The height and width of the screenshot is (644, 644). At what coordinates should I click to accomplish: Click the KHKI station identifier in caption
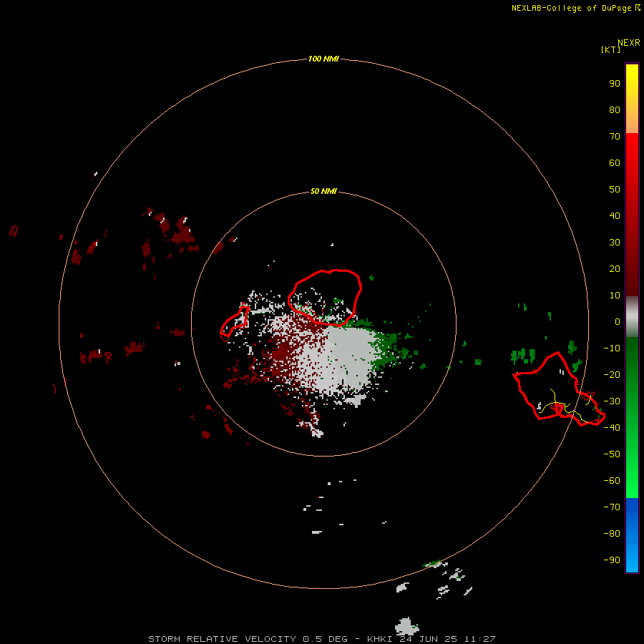(x=380, y=639)
